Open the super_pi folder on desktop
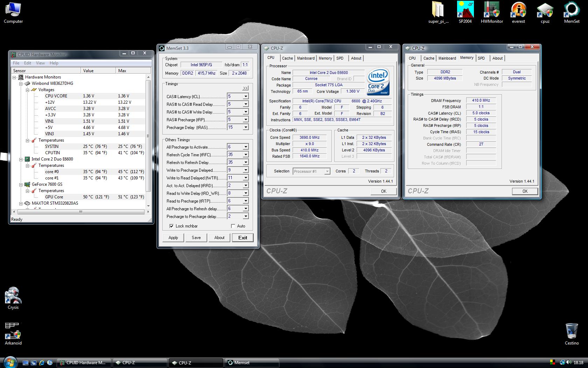The height and width of the screenshot is (368, 588). click(438, 13)
